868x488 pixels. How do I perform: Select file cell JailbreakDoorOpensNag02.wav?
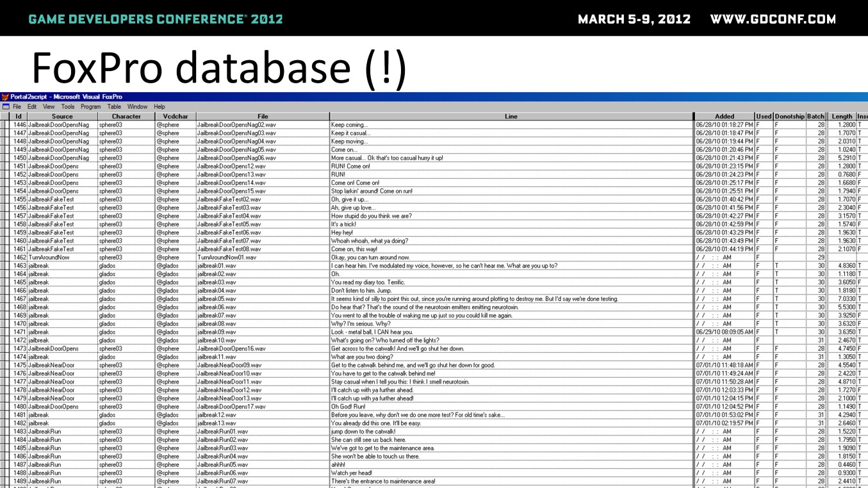coord(263,125)
